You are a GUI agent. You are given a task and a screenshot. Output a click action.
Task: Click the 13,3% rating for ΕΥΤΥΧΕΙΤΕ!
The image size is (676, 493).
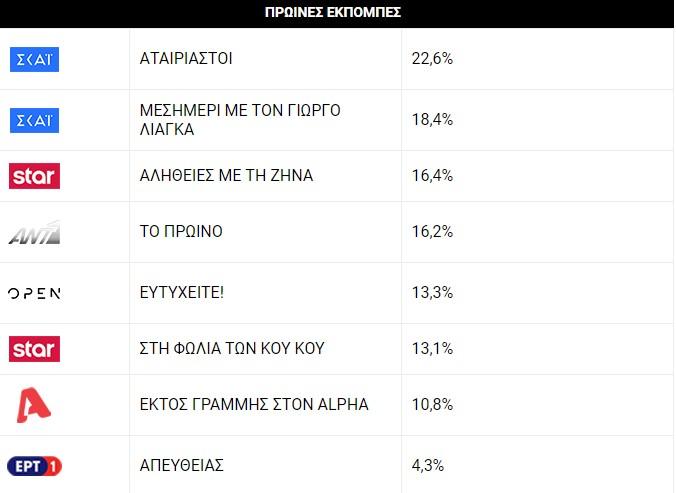pyautogui.click(x=432, y=292)
